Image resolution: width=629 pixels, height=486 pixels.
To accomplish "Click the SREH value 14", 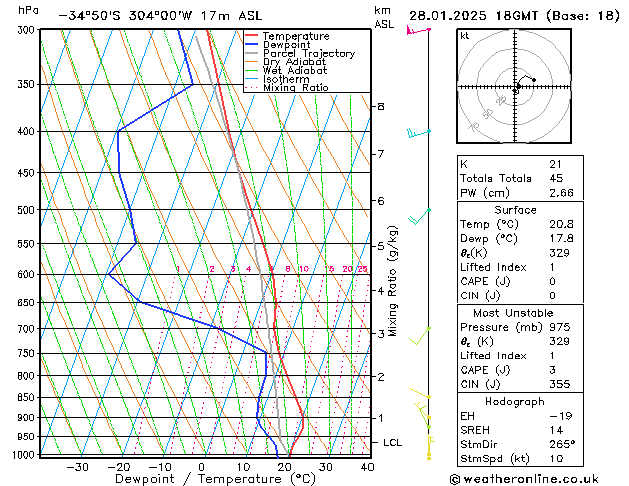I will pyautogui.click(x=556, y=430).
